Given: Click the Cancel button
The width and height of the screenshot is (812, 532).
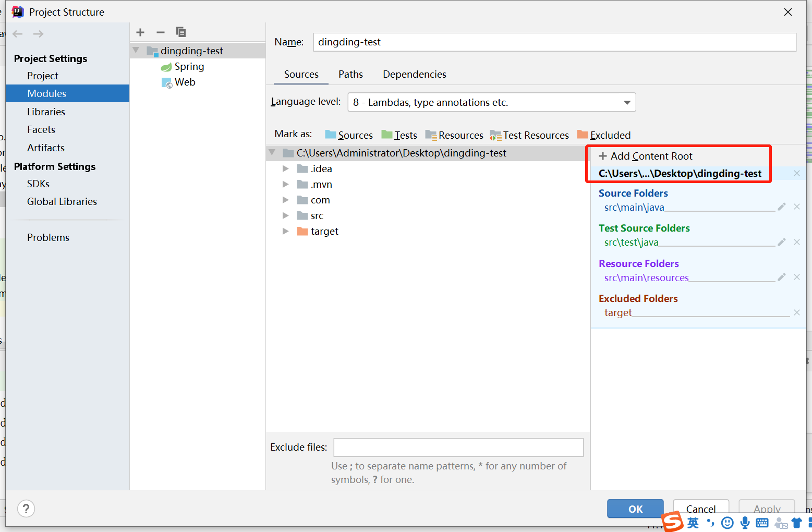Looking at the screenshot, I should tap(701, 509).
